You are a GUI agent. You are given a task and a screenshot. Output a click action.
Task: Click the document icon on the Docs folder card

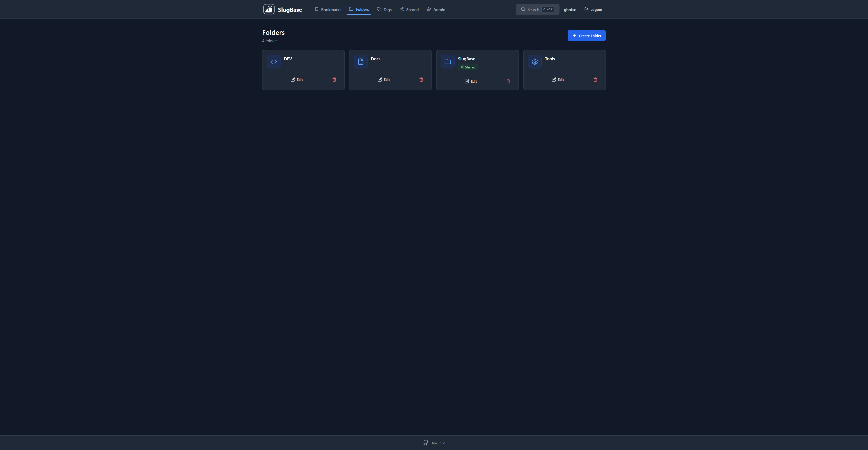361,62
